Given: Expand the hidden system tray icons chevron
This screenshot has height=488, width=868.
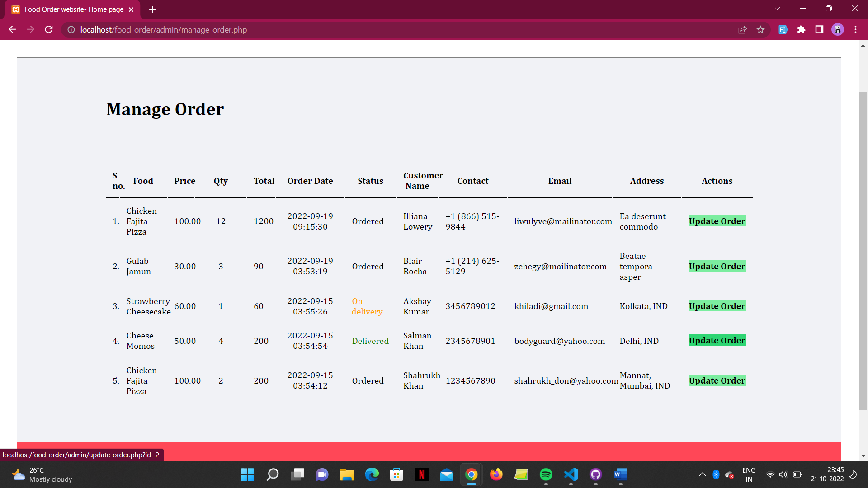Looking at the screenshot, I should [702, 475].
